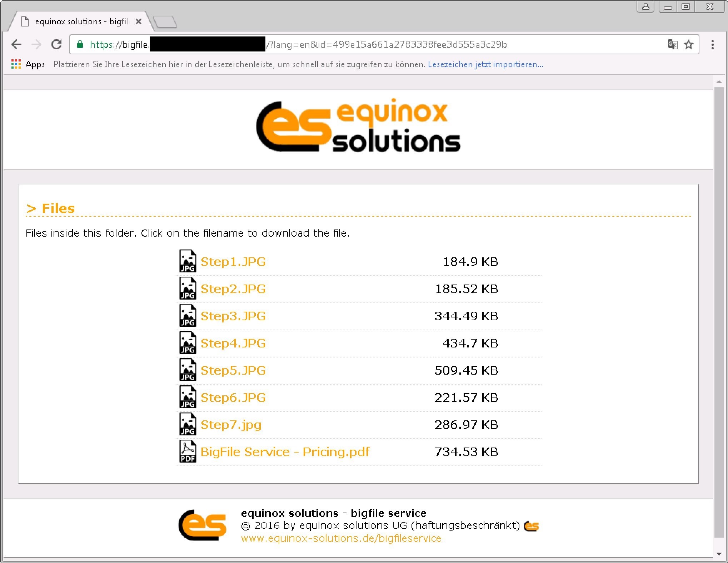
Task: Click the browser forward arrow
Action: click(36, 44)
